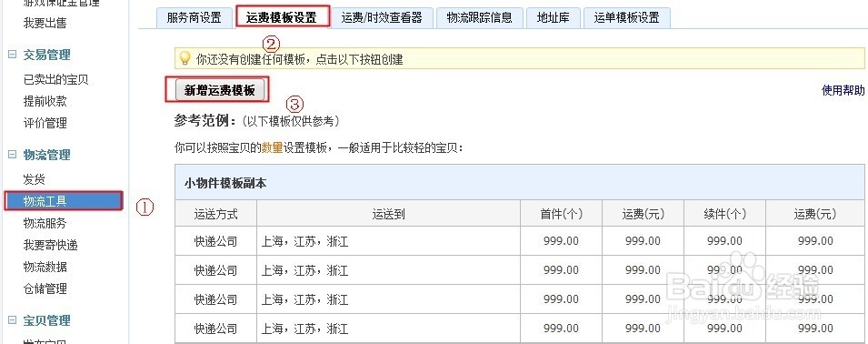The width and height of the screenshot is (868, 344).
Task: Open 评价管理 link
Action: tap(45, 123)
